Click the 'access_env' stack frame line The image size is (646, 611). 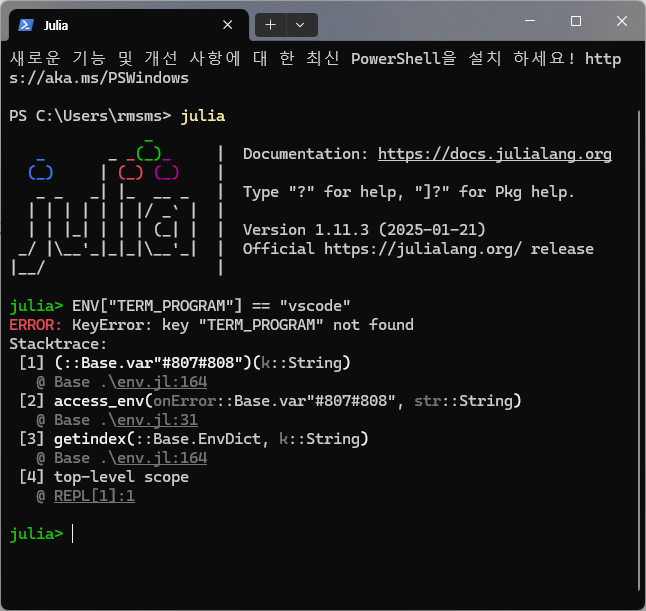(x=270, y=401)
